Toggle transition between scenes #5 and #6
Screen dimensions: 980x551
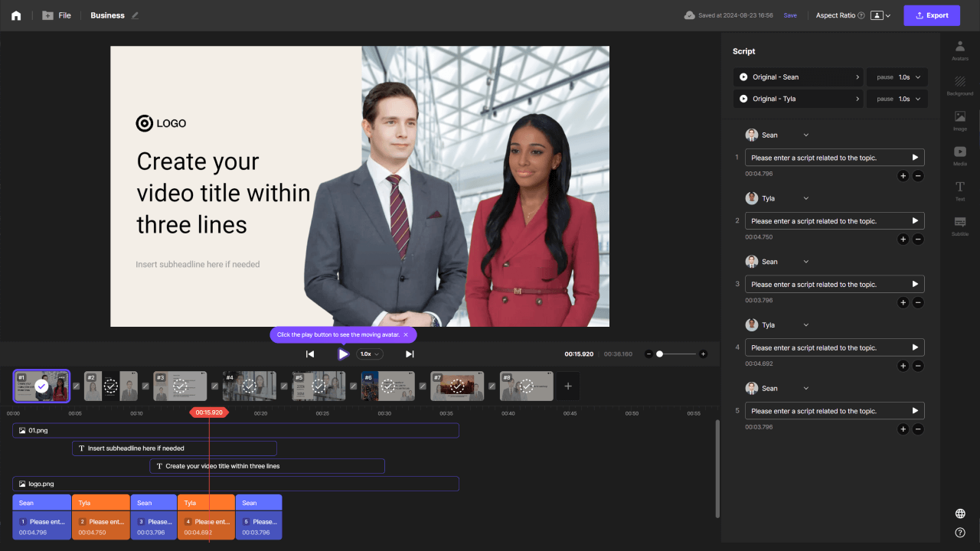[353, 386]
